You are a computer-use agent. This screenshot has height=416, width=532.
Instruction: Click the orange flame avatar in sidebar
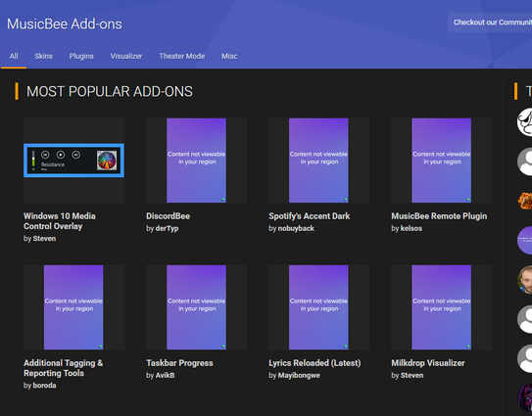[525, 201]
